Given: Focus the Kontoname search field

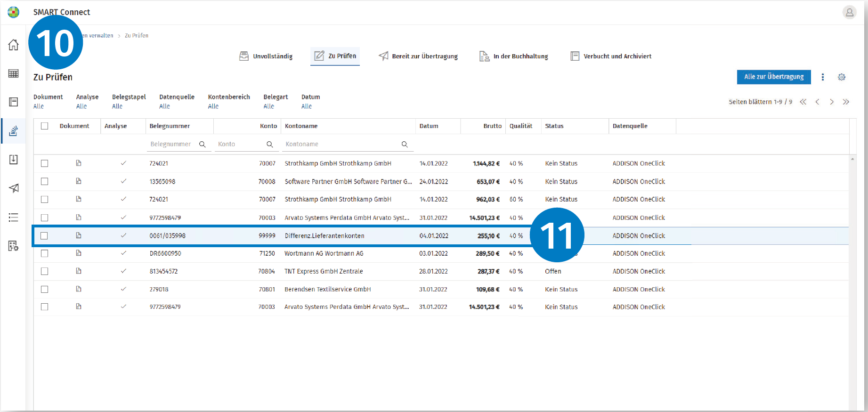Looking at the screenshot, I should pos(348,144).
